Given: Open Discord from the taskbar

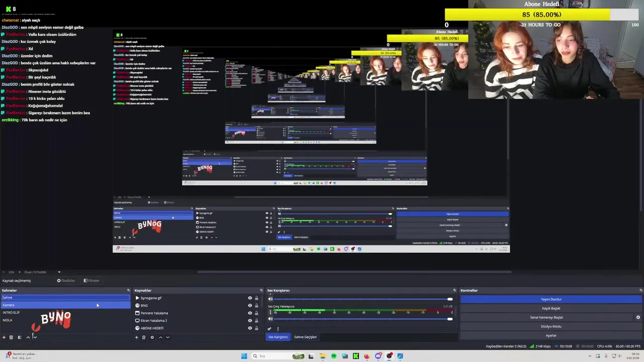Looking at the screenshot, I should [378, 356].
